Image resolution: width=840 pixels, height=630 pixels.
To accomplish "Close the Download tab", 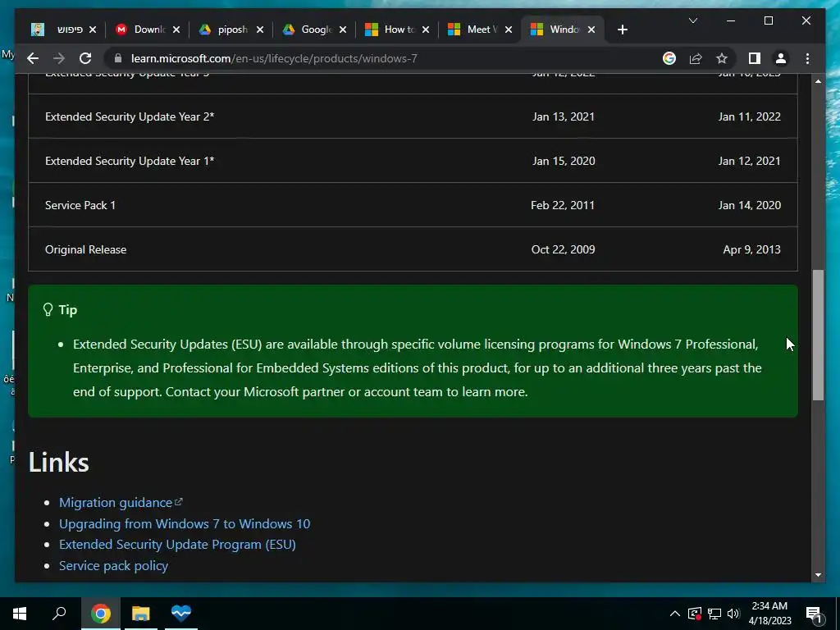I will click(176, 30).
